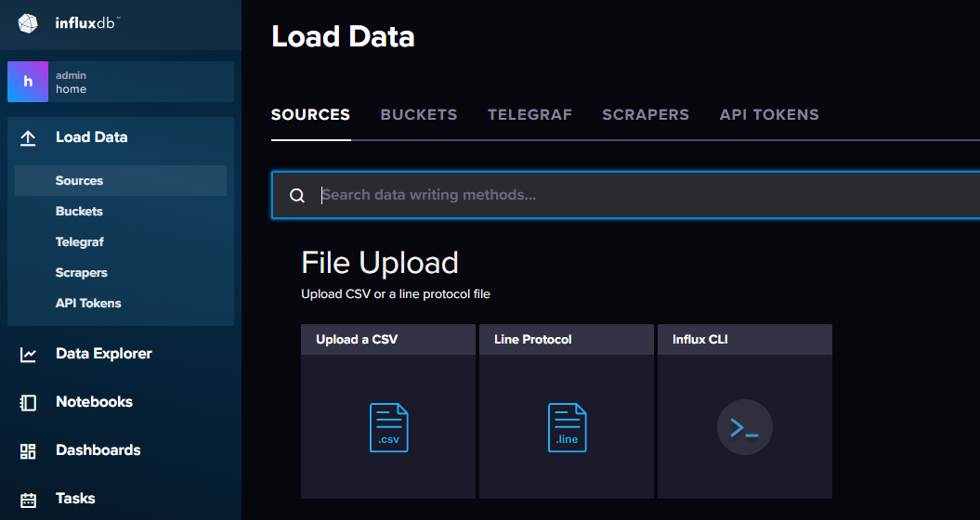The height and width of the screenshot is (520, 980).
Task: Click the 'Line Protocol' card title
Action: 532,339
